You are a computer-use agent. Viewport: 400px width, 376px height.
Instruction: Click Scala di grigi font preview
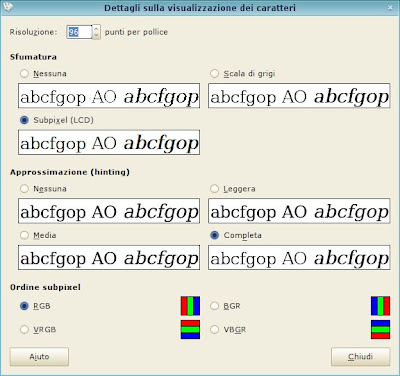coord(299,96)
